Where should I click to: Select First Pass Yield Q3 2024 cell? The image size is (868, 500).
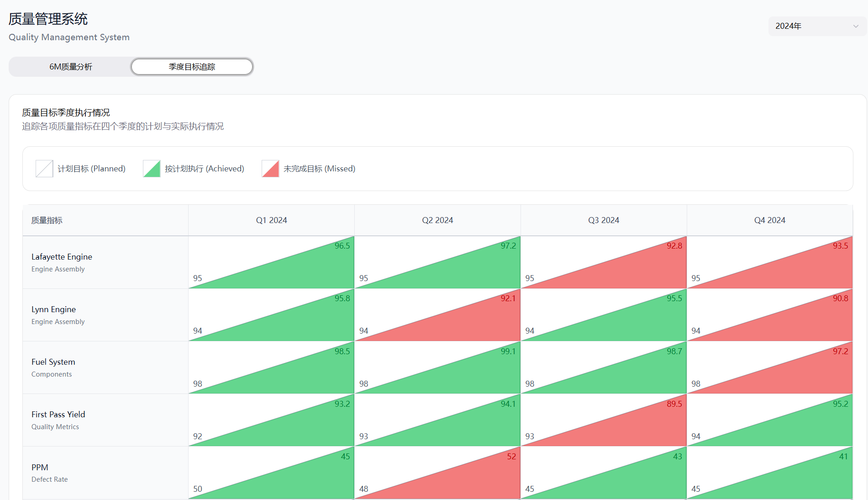pyautogui.click(x=604, y=420)
